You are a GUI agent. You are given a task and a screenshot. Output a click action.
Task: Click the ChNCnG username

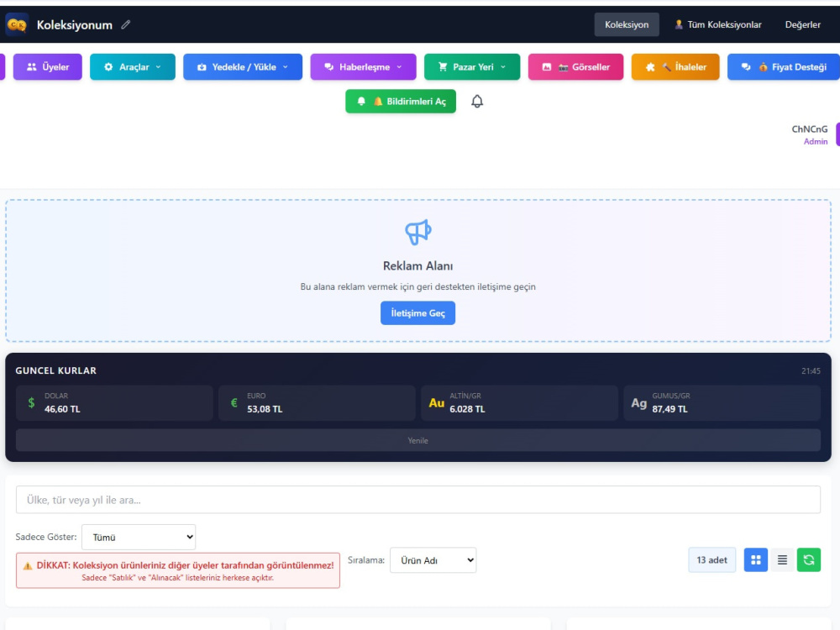coord(810,129)
